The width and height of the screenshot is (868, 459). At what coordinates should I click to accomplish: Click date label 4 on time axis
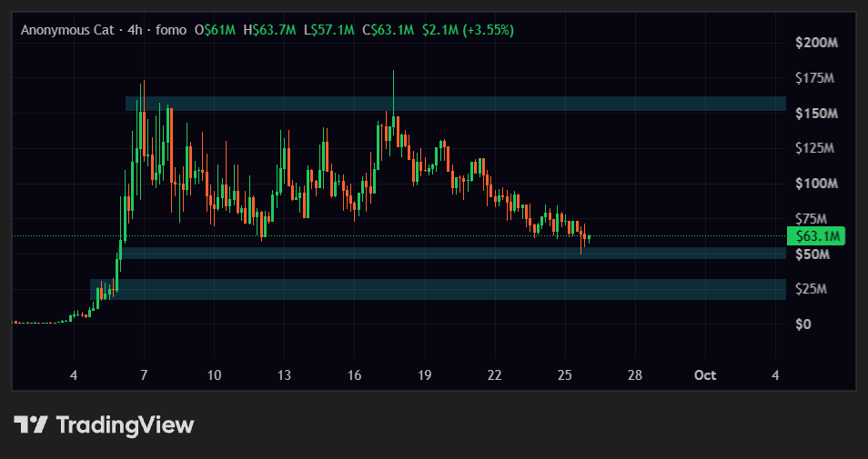point(74,375)
